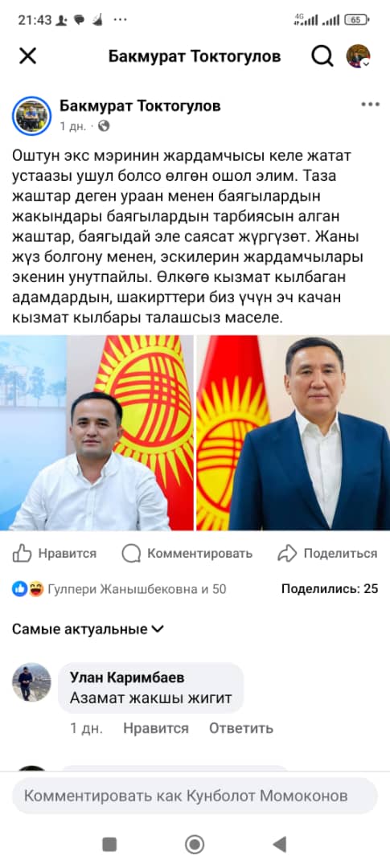This screenshot has width=390, height=868.
Task: Open Улан Каримбаев commenter profile name
Action: [127, 678]
